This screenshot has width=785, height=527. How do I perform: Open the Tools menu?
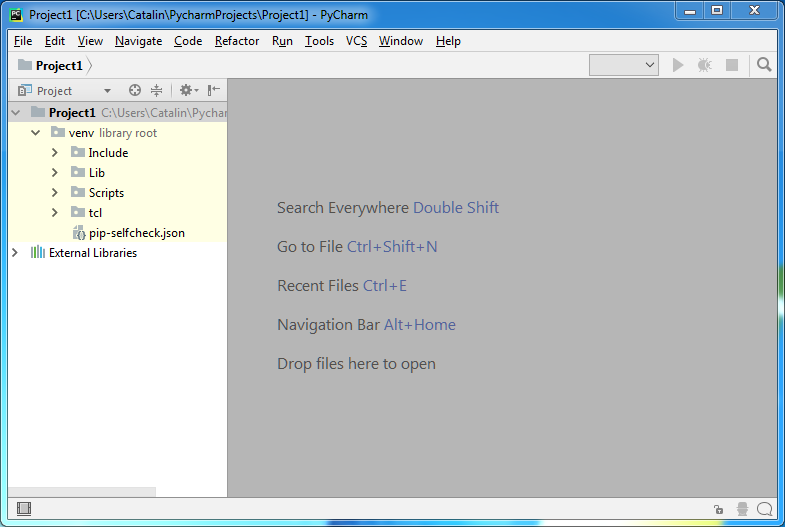point(319,41)
